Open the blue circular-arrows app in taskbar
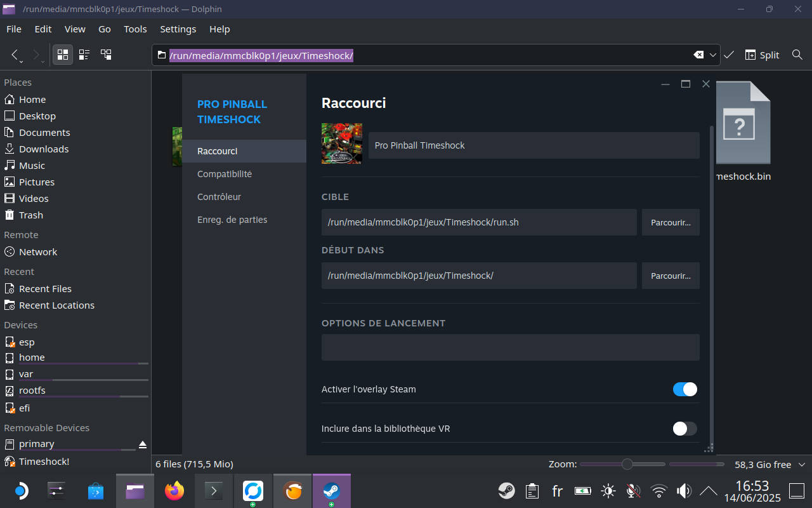Screen dimensions: 812x508 point(252,491)
